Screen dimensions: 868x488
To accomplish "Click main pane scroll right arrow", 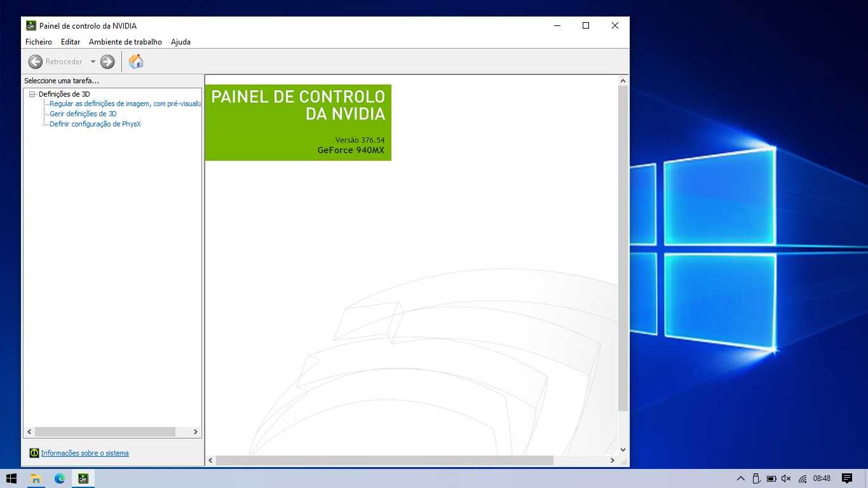I will click(x=613, y=460).
